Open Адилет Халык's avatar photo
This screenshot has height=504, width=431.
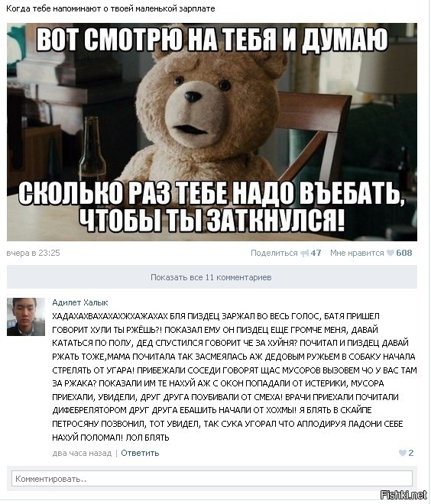coord(26,317)
